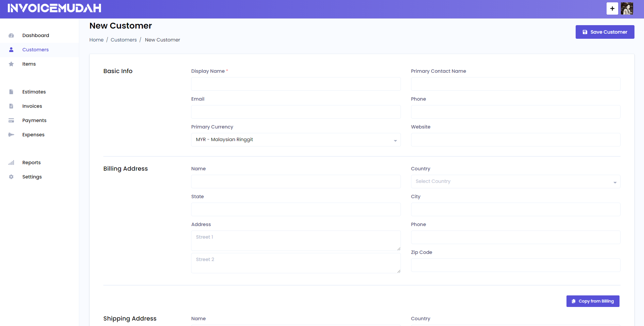
Task: Click the Invoices file icon
Action: click(x=11, y=106)
